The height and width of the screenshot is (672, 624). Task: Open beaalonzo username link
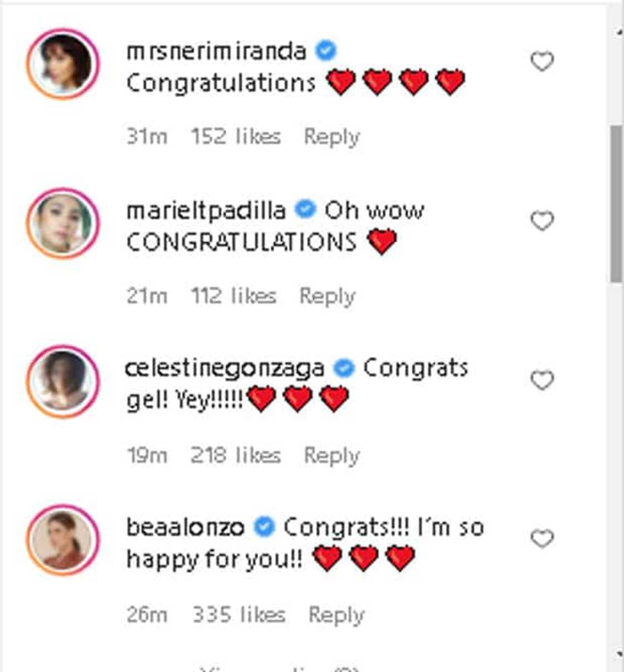point(186,527)
